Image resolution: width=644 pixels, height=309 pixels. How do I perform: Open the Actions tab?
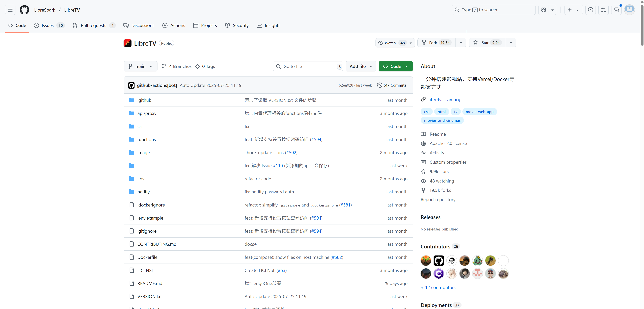[174, 25]
